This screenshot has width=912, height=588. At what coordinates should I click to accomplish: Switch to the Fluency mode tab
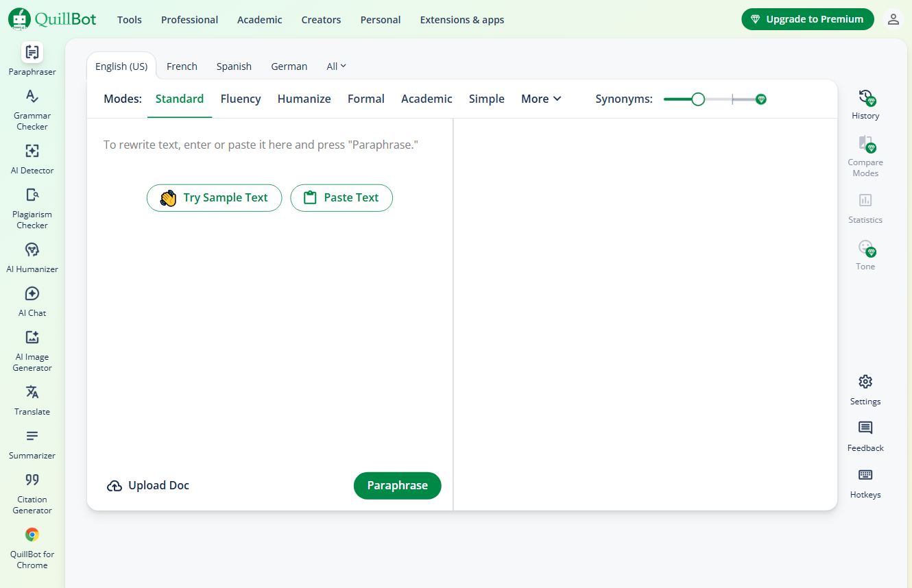coord(241,99)
